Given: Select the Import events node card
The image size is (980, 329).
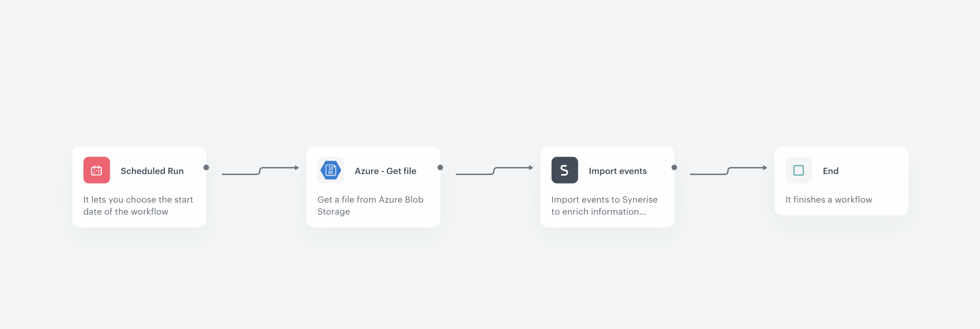Looking at the screenshot, I should pos(607,187).
